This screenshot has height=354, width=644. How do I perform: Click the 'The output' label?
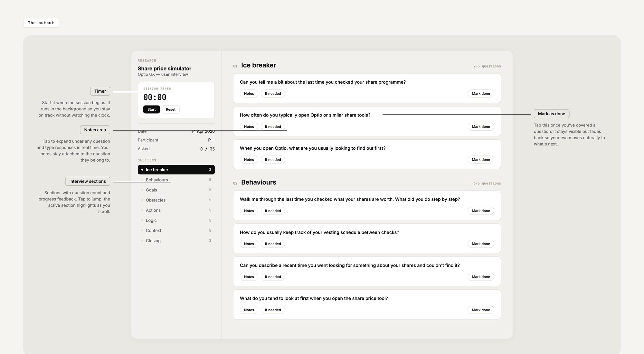(41, 23)
